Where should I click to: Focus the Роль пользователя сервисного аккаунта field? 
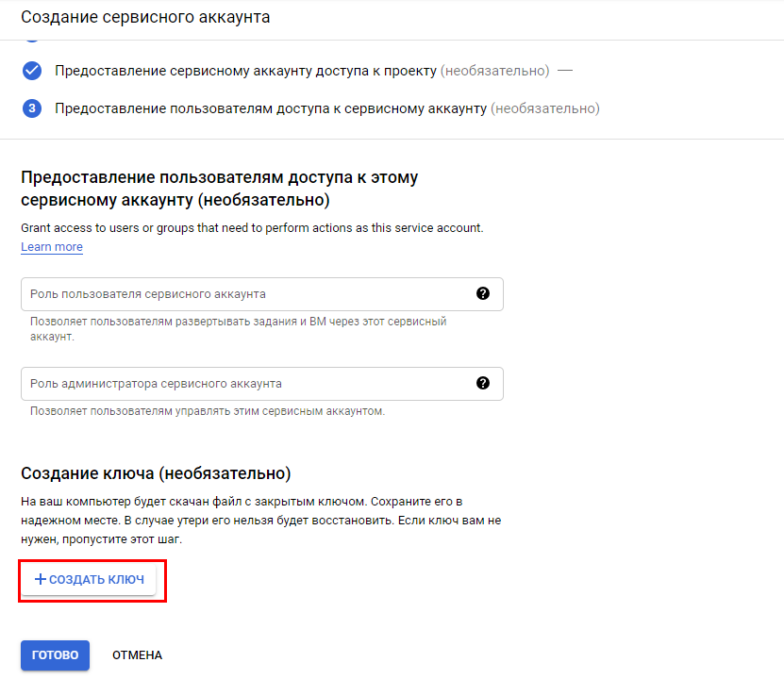pos(262,294)
